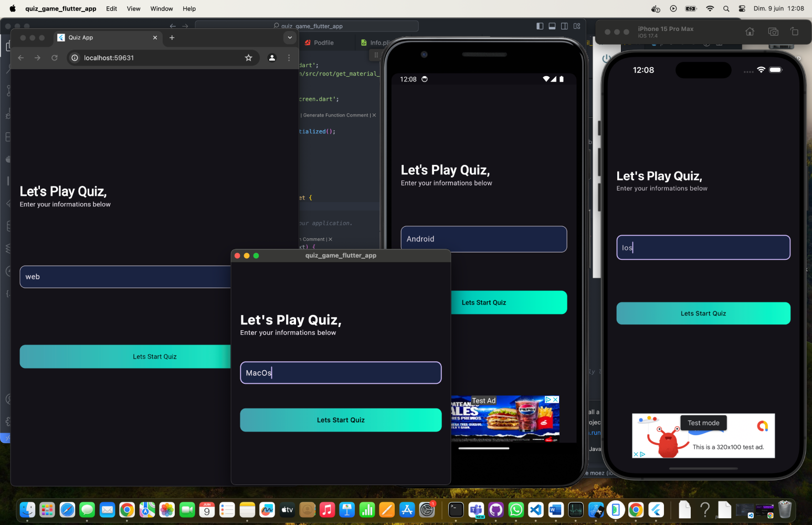Open Chrome's three-dot options menu

click(x=289, y=58)
